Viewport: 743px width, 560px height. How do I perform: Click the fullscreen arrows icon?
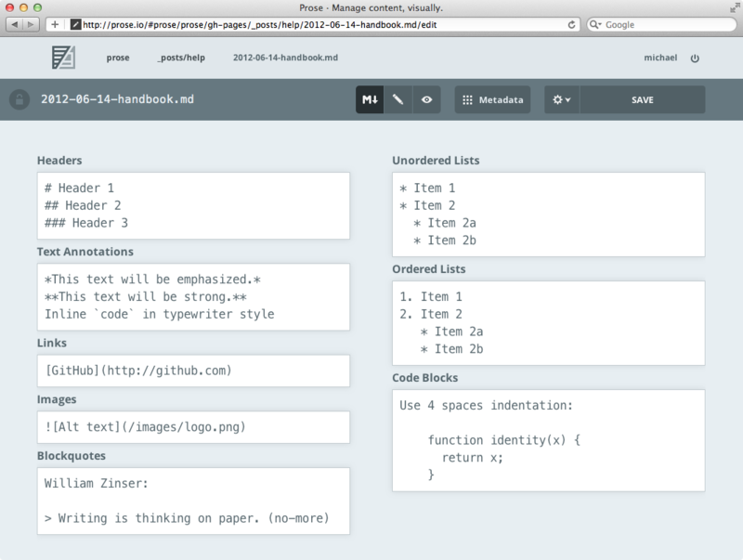735,7
